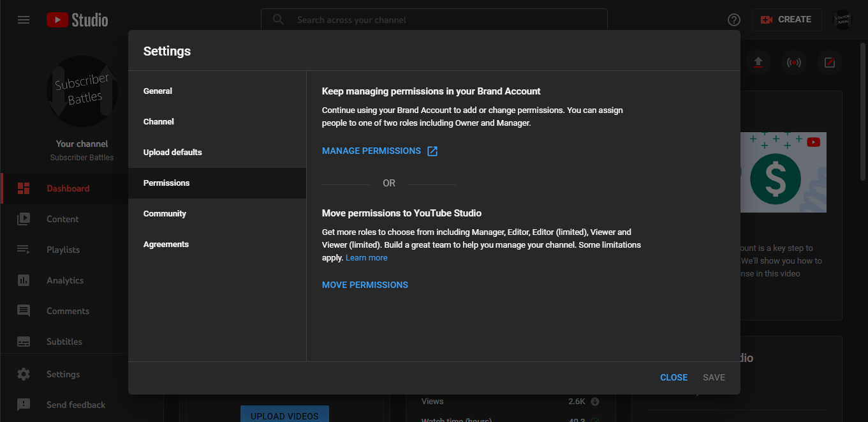Click the Settings gear icon in sidebar
The width and height of the screenshot is (868, 422).
[24, 374]
